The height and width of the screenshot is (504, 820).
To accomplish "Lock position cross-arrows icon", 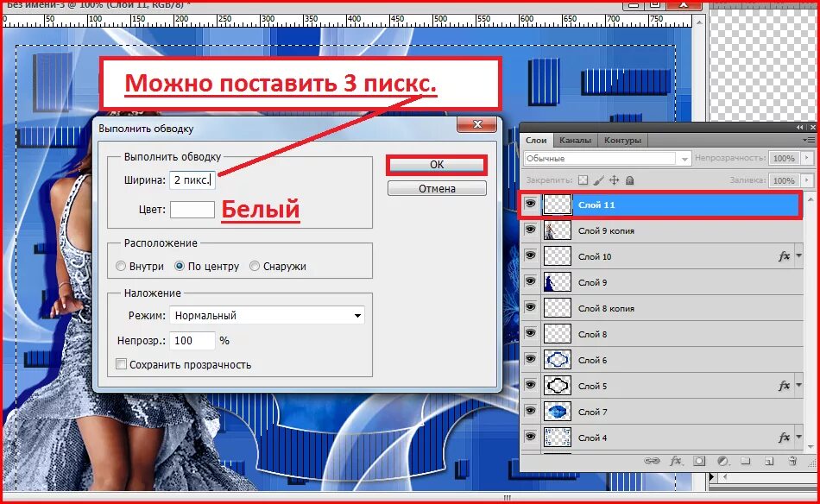I will tap(614, 180).
